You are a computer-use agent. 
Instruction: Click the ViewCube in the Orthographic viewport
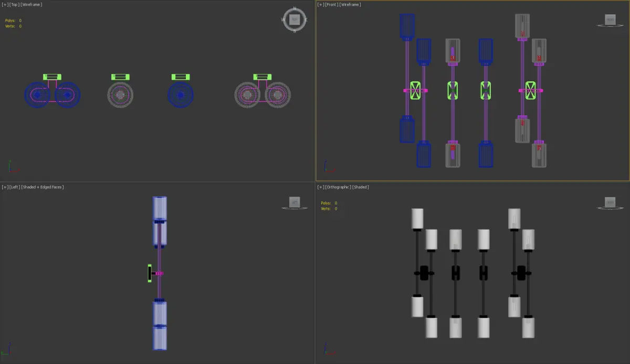(610, 202)
